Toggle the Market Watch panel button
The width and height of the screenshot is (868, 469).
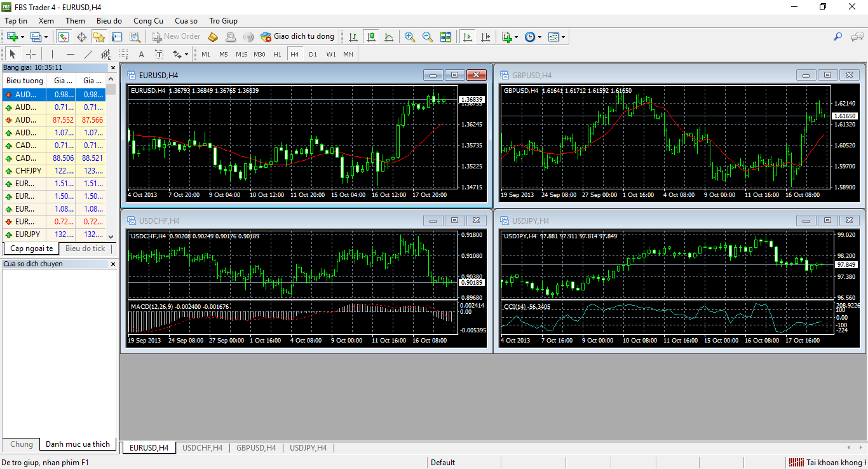click(64, 37)
